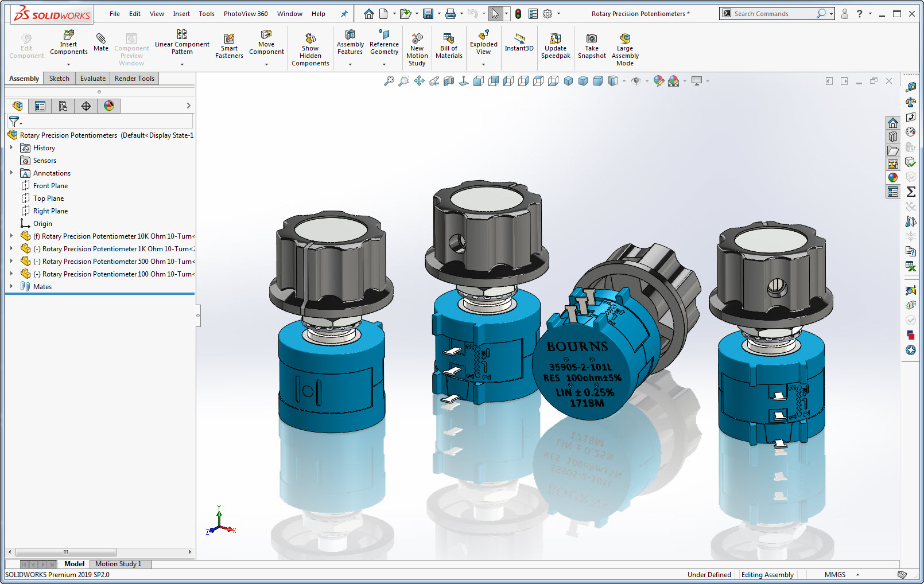Viewport: 924px width, 584px height.
Task: Click the user login icon
Action: 845,14
